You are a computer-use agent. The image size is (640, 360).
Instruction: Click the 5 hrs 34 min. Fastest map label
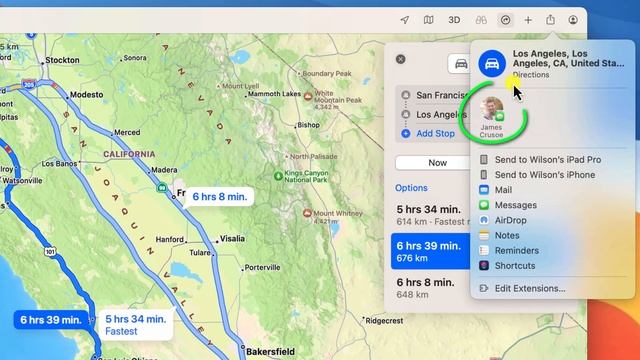tap(136, 324)
